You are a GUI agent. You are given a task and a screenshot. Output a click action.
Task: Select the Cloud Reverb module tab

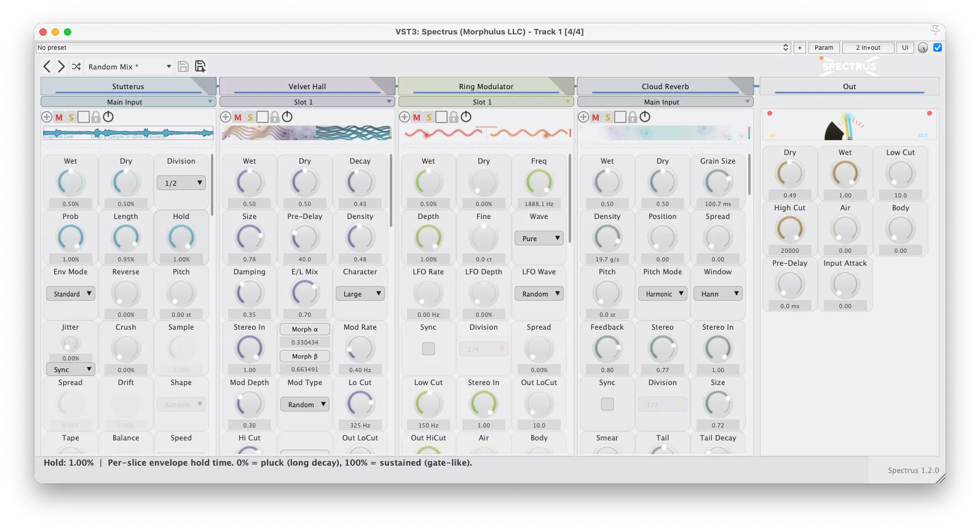(x=665, y=86)
